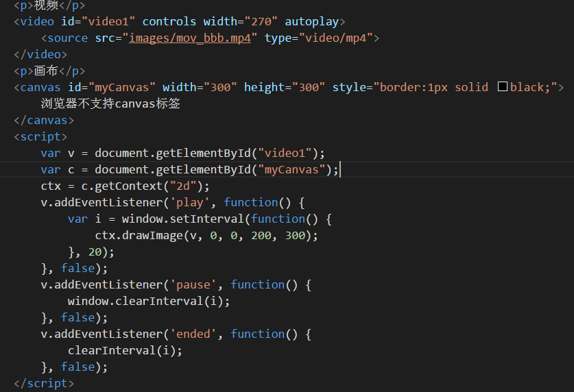Click the closing </video> tag

coord(40,55)
